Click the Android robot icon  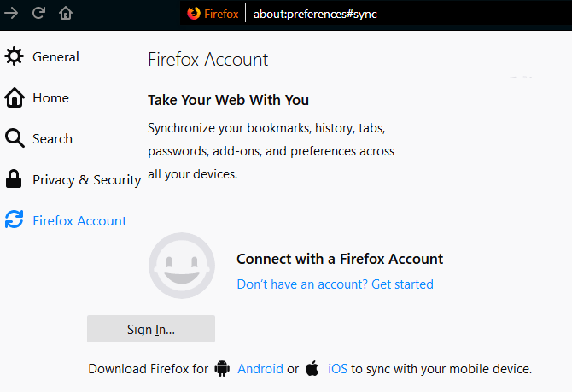click(x=223, y=369)
